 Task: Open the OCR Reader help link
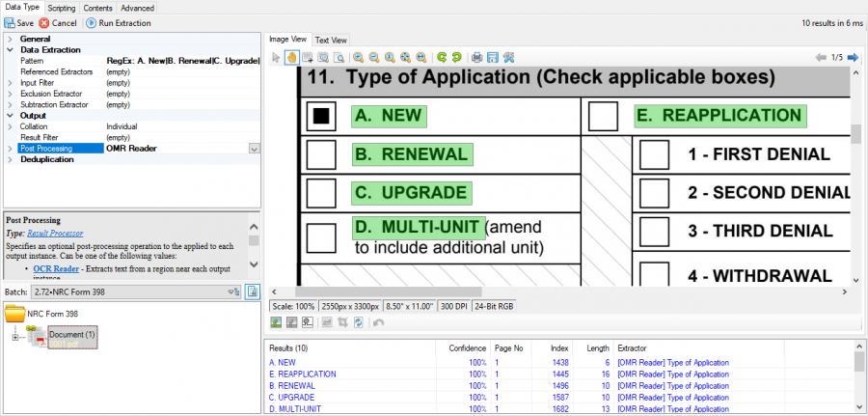coord(56,268)
